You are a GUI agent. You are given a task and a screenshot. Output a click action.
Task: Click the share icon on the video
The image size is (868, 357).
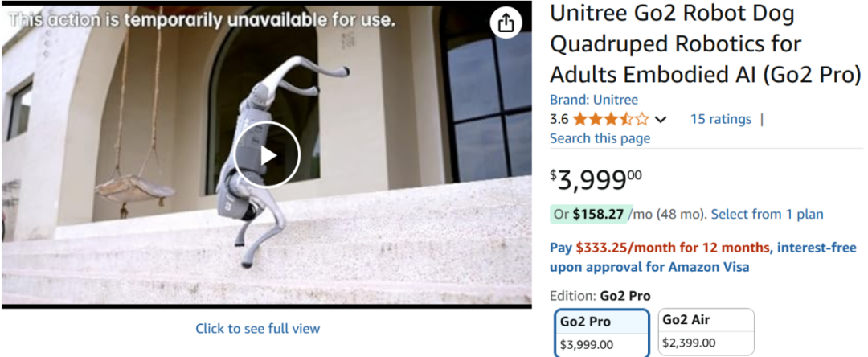tap(506, 23)
